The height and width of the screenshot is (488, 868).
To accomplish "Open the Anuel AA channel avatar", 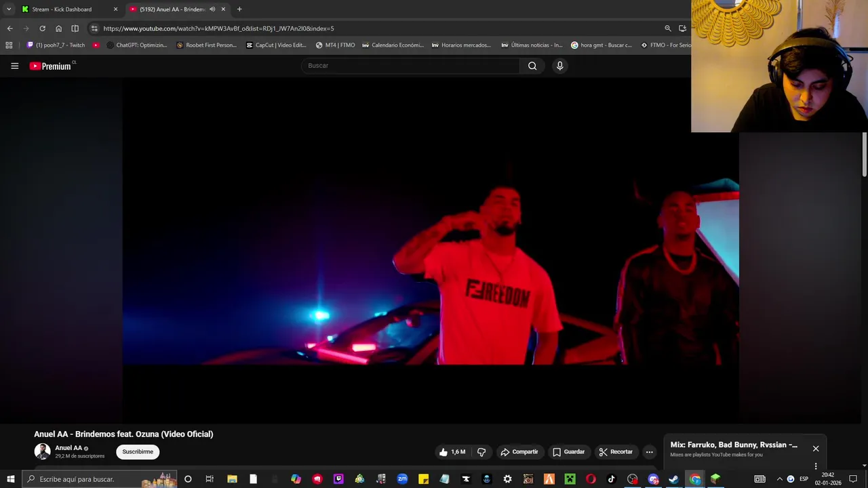I will coord(42,451).
